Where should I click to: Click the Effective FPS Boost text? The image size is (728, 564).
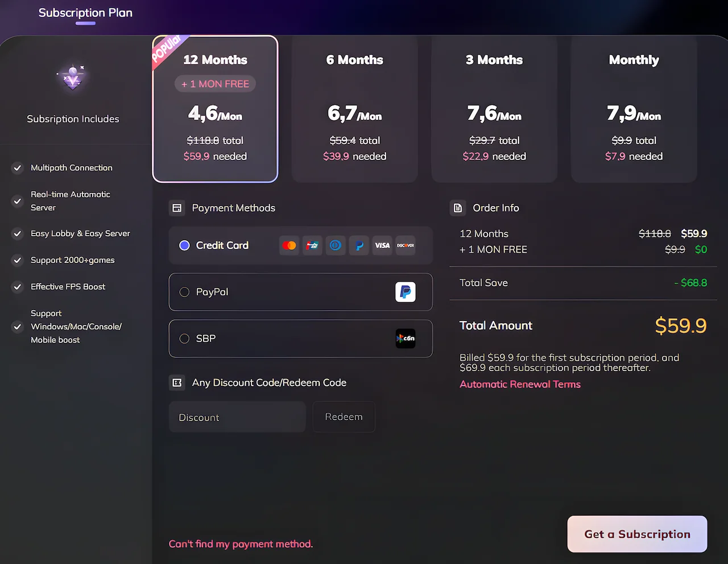[x=68, y=287]
